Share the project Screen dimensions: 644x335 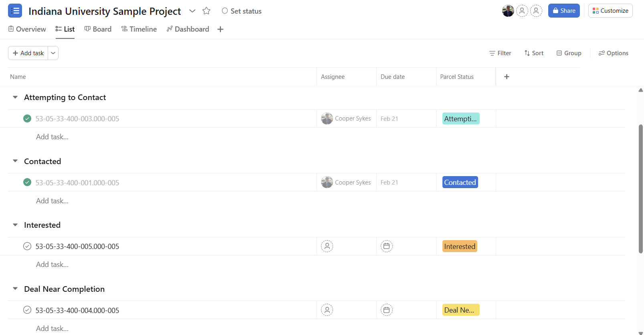[x=564, y=11]
